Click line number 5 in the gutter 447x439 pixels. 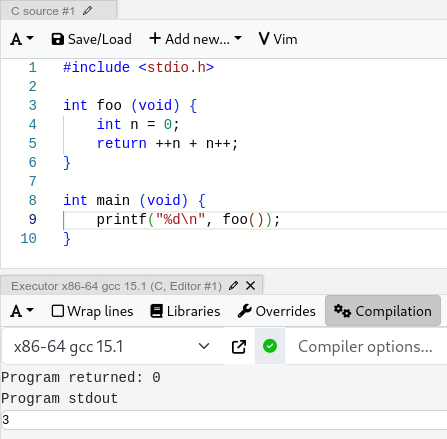32,143
